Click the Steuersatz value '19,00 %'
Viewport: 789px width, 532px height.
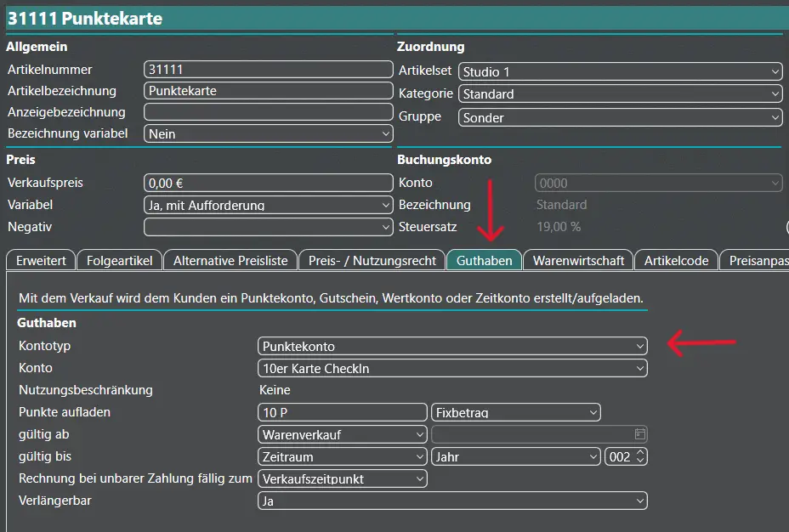(559, 227)
